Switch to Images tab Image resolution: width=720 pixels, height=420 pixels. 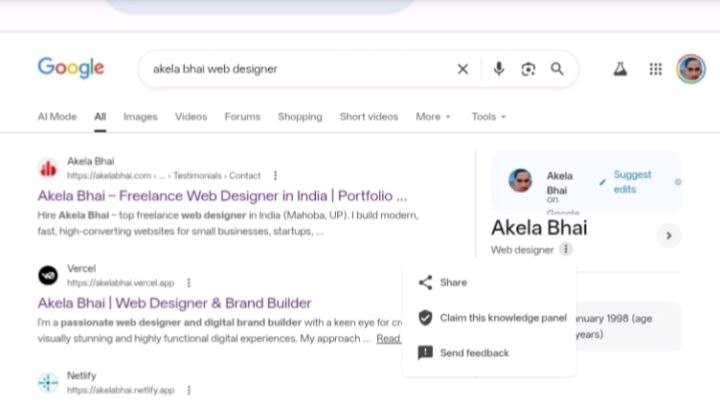pyautogui.click(x=141, y=117)
